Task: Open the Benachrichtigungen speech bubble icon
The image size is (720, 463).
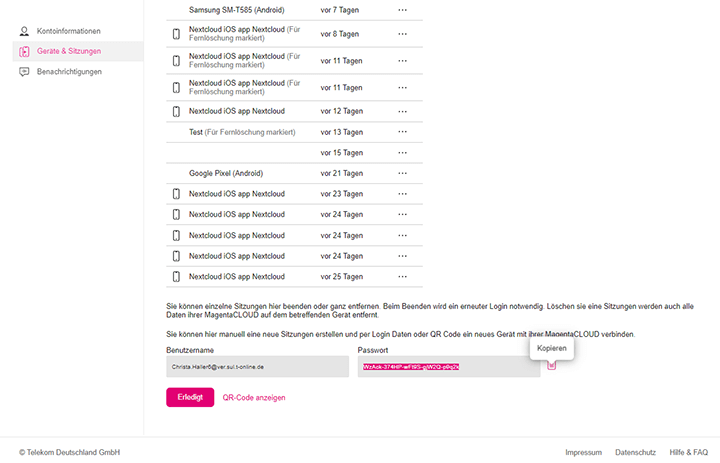Action: [x=24, y=72]
